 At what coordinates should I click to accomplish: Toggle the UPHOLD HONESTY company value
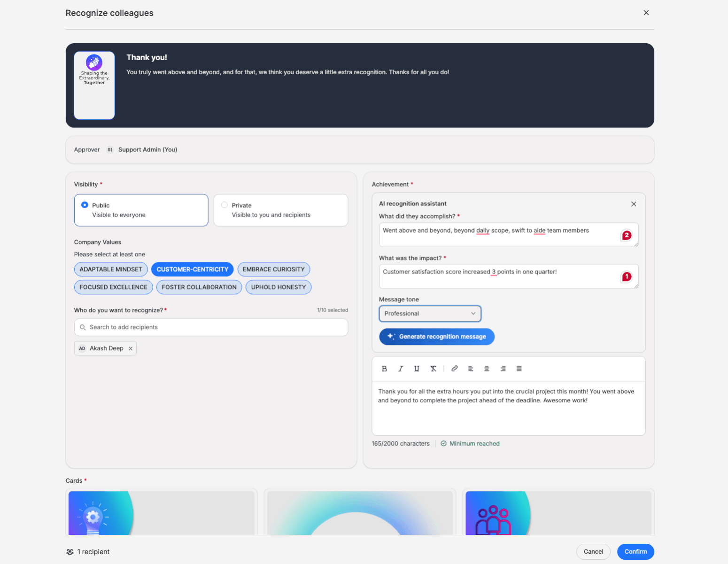pos(279,287)
